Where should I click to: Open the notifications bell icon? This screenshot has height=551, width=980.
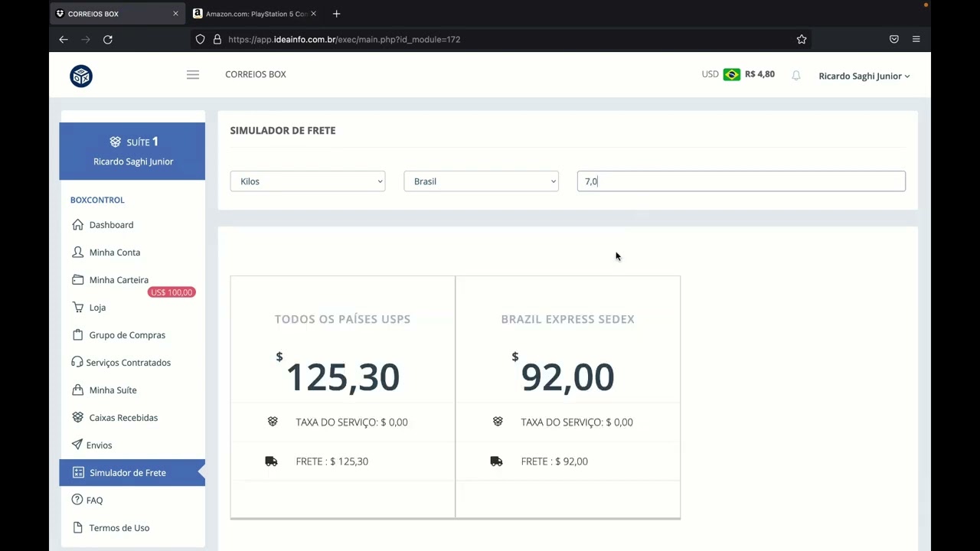(x=796, y=76)
